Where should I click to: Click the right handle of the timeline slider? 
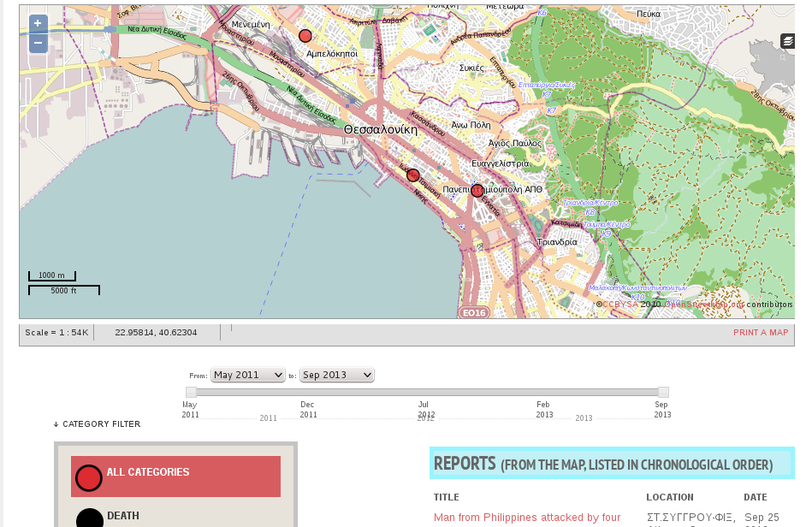663,392
